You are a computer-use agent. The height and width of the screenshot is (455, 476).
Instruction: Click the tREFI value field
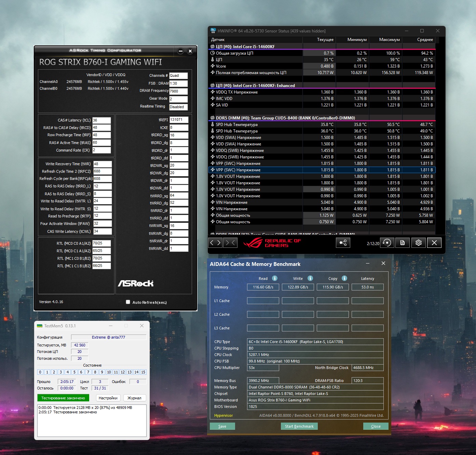(179, 120)
